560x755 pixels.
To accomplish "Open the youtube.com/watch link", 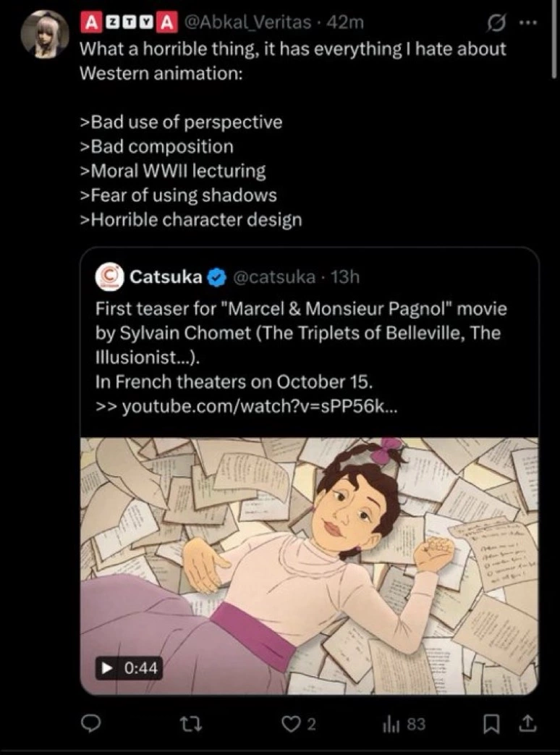I will (x=260, y=407).
